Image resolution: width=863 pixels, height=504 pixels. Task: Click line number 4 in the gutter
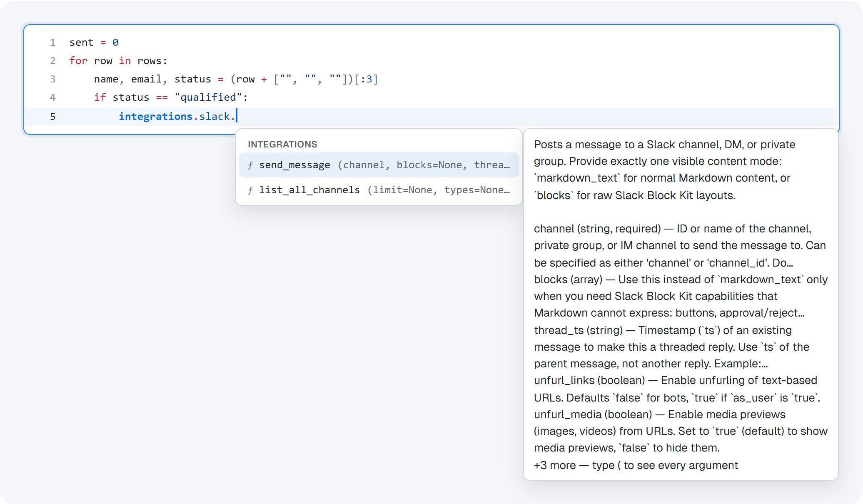[52, 97]
